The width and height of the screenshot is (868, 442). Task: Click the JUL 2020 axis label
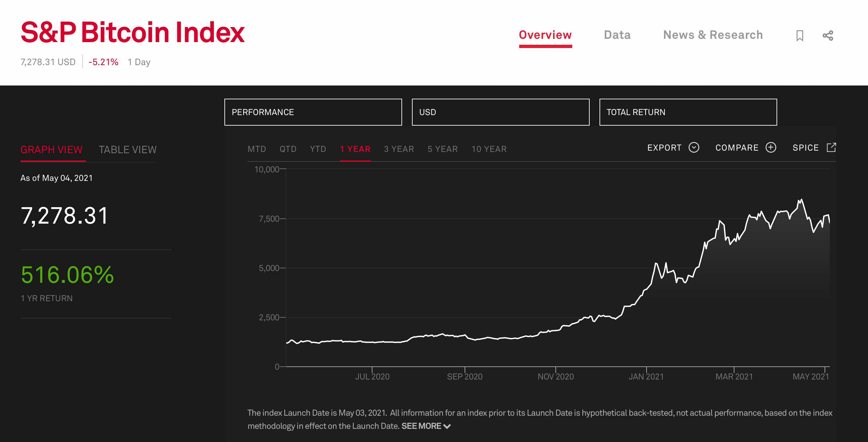tap(372, 376)
